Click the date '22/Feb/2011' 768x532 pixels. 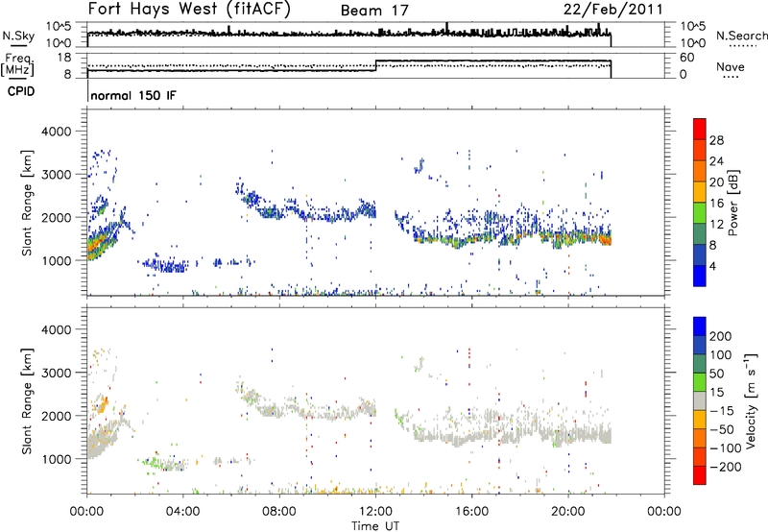[x=613, y=10]
